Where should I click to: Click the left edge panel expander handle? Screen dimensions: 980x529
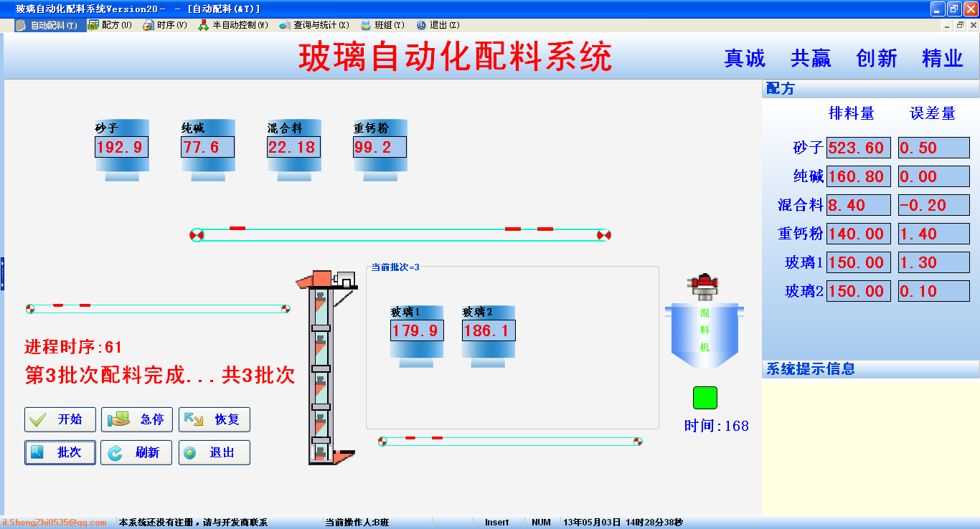click(x=2, y=274)
